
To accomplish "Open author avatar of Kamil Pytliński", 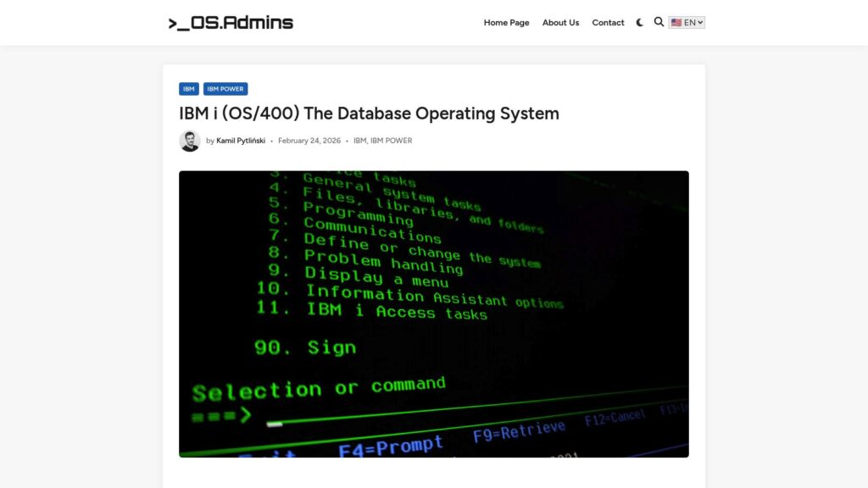I will pyautogui.click(x=189, y=141).
